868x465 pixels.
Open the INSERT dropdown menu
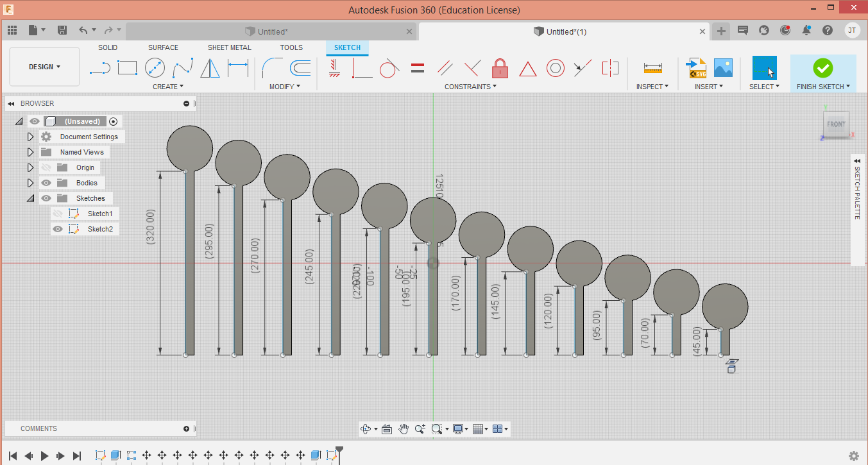coord(709,87)
